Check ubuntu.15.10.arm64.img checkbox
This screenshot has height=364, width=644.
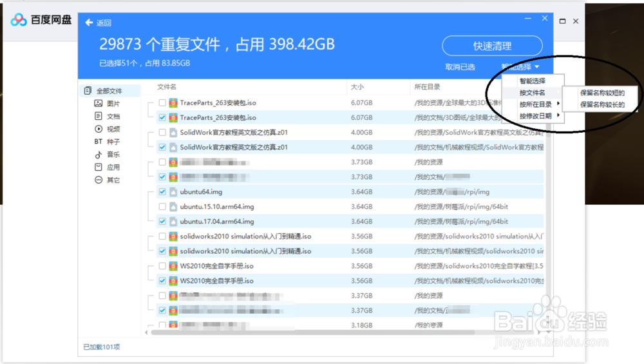click(162, 207)
